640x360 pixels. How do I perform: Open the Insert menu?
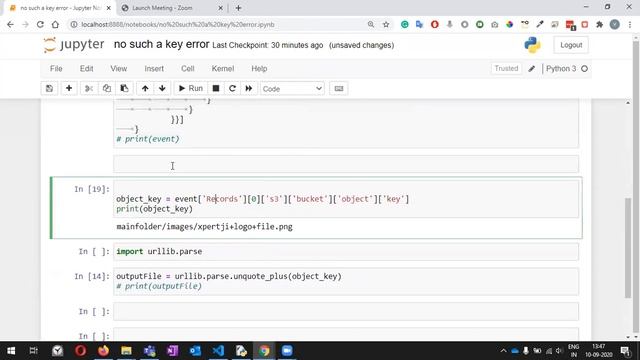click(x=154, y=69)
